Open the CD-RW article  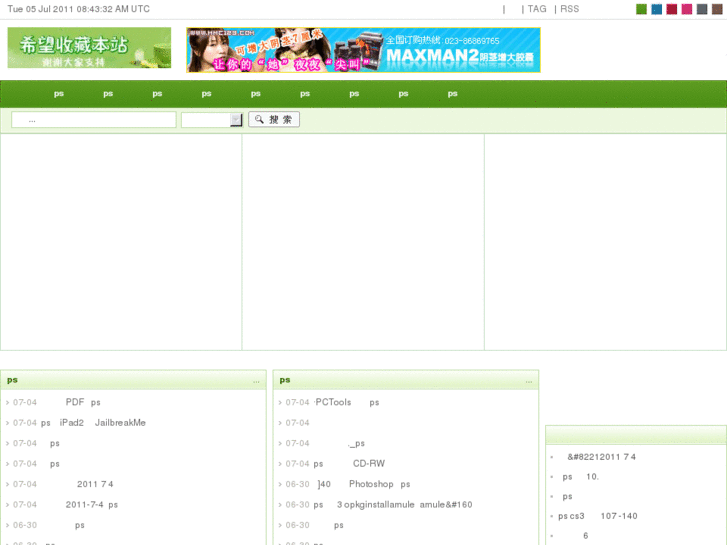click(x=349, y=463)
